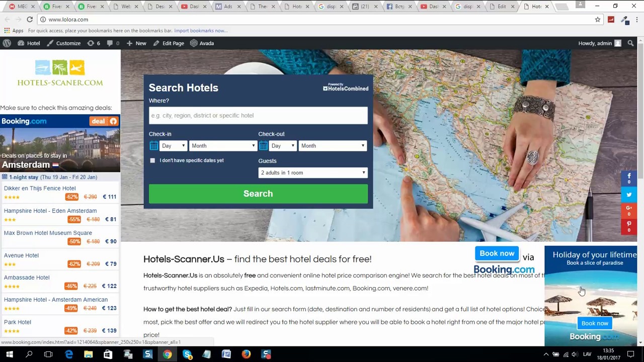The width and height of the screenshot is (644, 362).
Task: Open the New content menu
Action: 136,43
